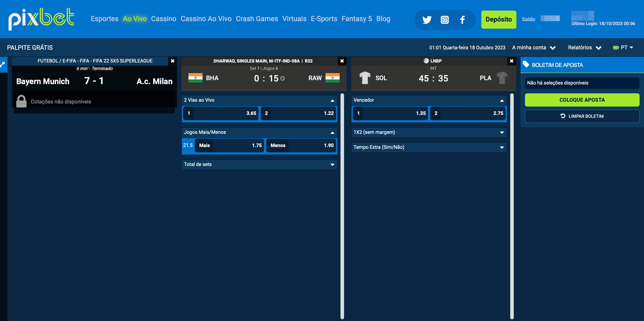
Task: Select Mais 21.5 games at 1.75
Action: tap(229, 145)
